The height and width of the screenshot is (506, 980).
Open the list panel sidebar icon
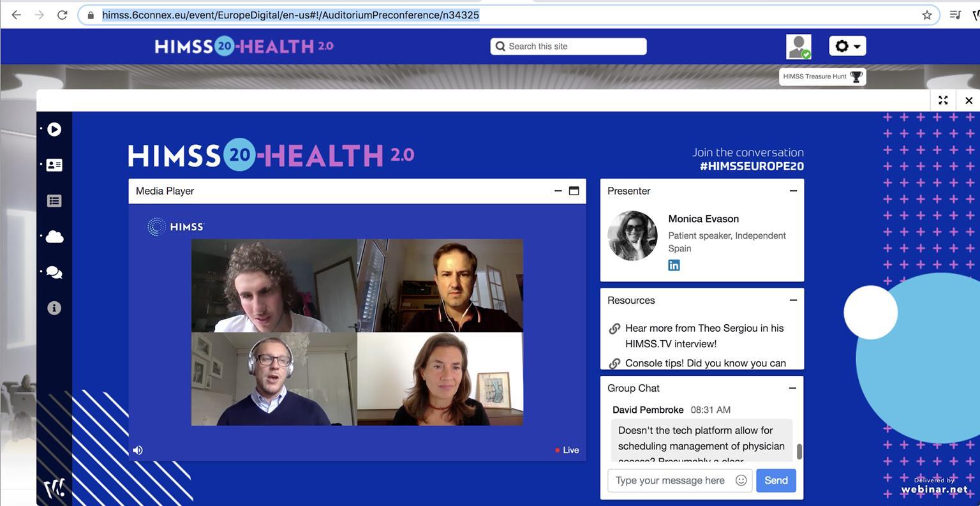pyautogui.click(x=54, y=201)
